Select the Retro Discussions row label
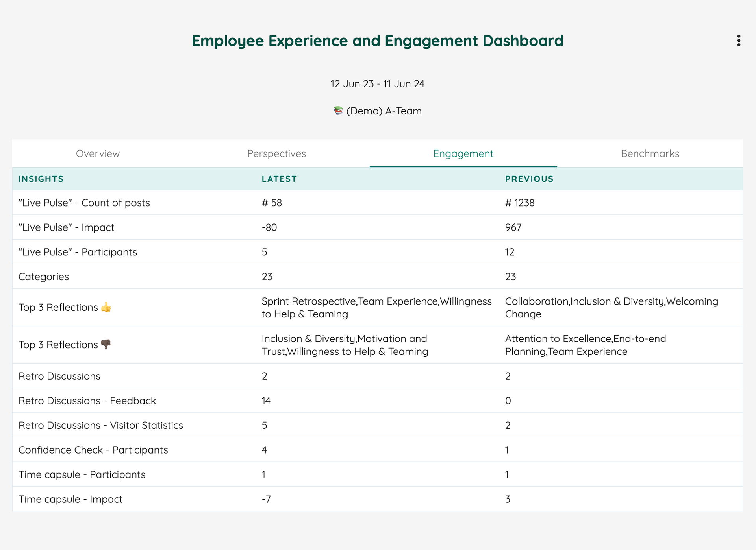This screenshot has height=550, width=756. pyautogui.click(x=59, y=376)
